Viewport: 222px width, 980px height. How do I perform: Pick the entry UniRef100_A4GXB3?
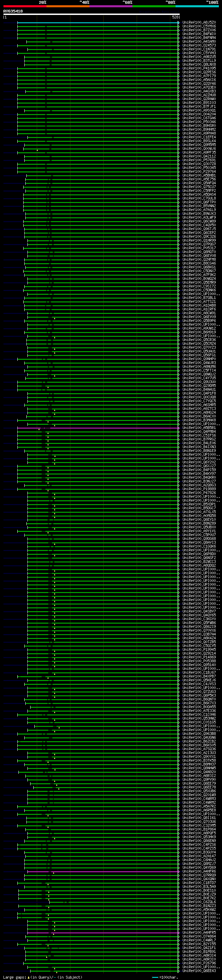199,91
